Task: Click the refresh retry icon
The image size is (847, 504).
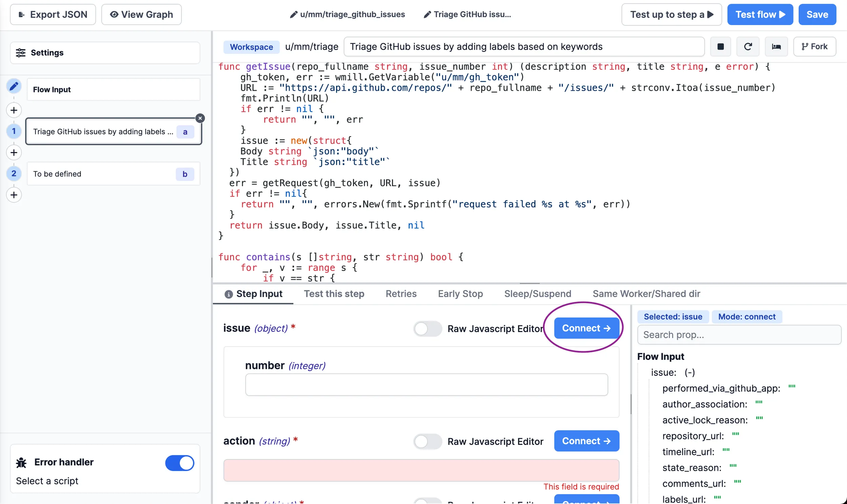Action: (x=748, y=46)
